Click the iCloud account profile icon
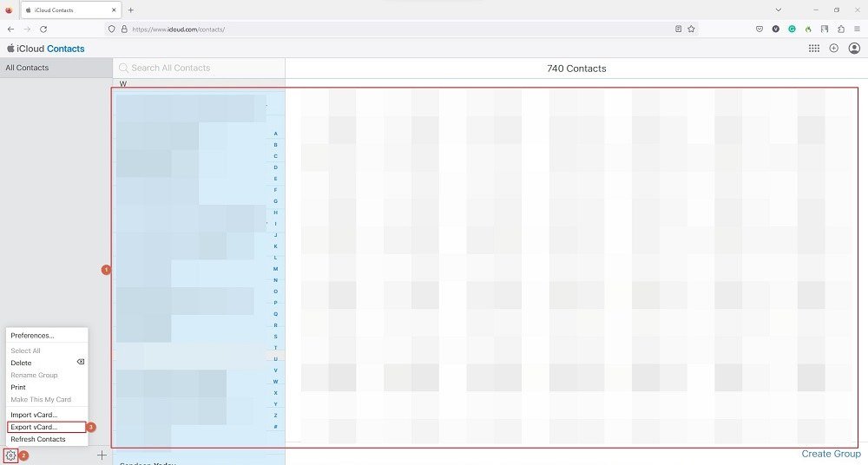Screen dimensions: 868x465 pyautogui.click(x=853, y=49)
